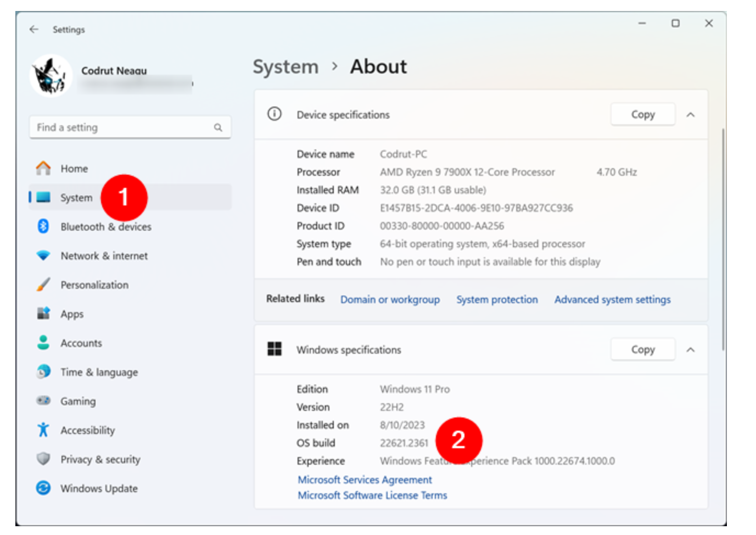Copy the Windows specifications
The width and height of the screenshot is (756, 535).
643,349
